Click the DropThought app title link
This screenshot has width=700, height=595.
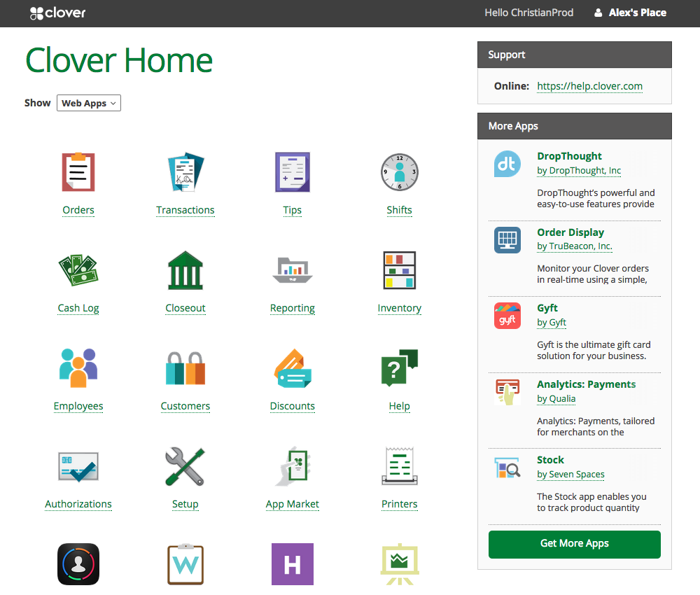click(x=569, y=156)
